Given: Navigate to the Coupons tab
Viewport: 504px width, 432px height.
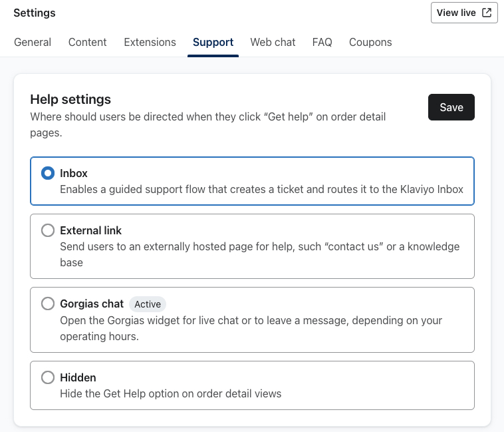Looking at the screenshot, I should tap(370, 42).
